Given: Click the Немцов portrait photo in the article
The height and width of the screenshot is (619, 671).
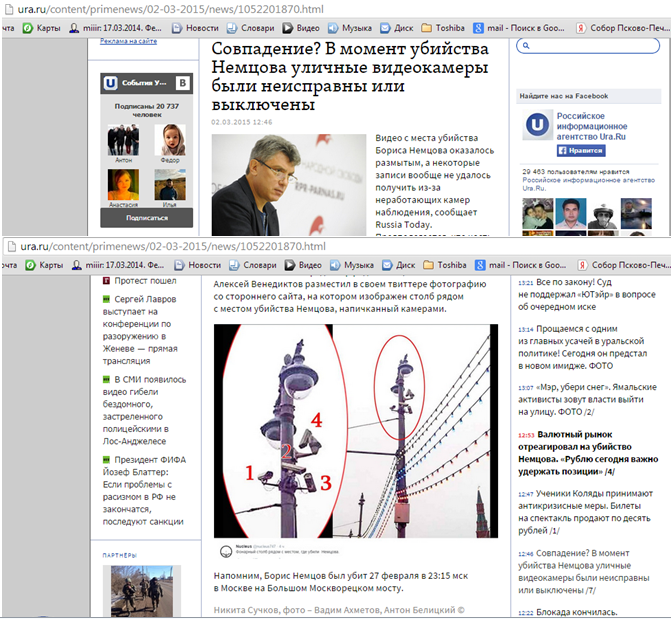Looking at the screenshot, I should pyautogui.click(x=289, y=185).
